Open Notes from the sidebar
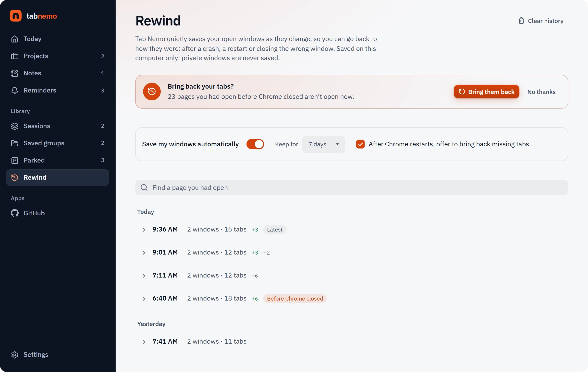The width and height of the screenshot is (588, 372). [58, 73]
